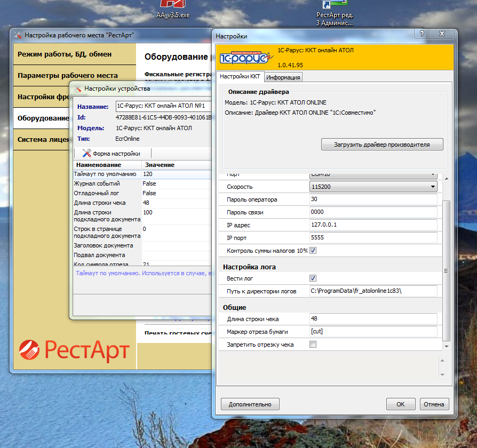The width and height of the screenshot is (477, 448).
Task: Click the Значение column header
Action: tap(177, 165)
